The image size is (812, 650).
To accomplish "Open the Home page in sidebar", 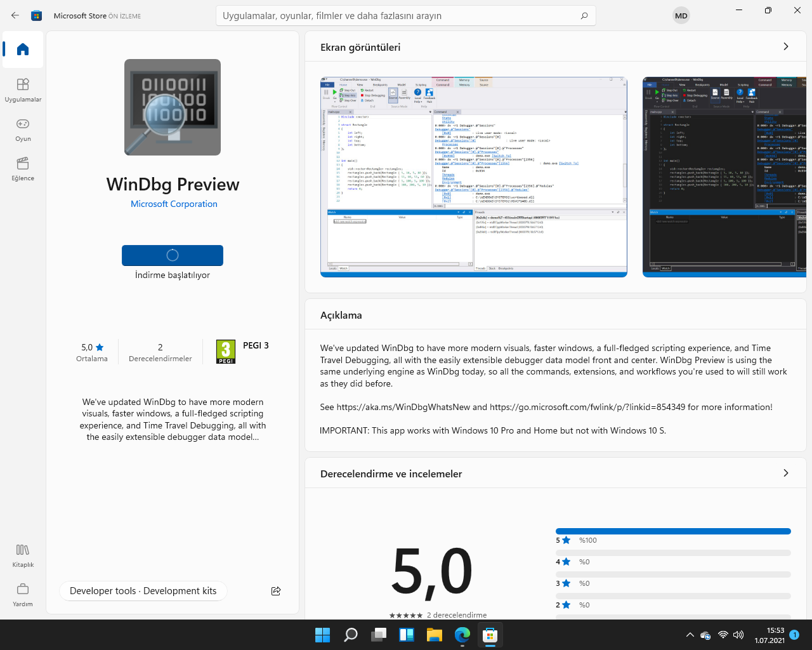I will 23,50.
